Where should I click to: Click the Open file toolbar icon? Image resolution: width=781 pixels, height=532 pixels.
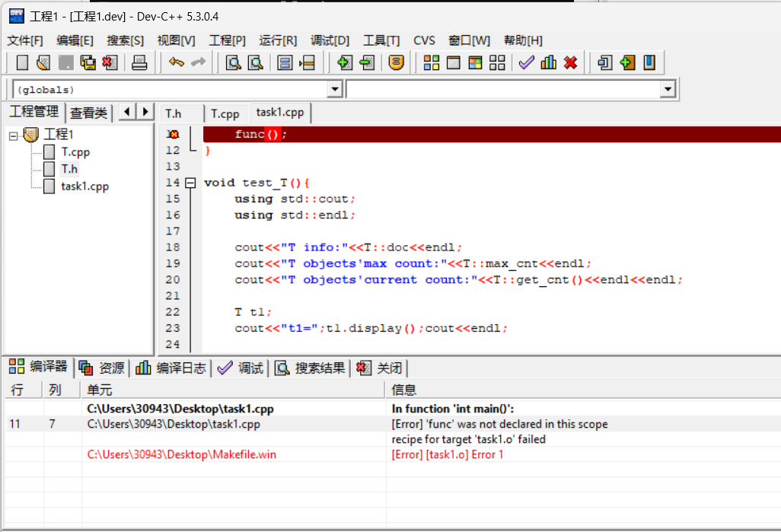point(44,62)
